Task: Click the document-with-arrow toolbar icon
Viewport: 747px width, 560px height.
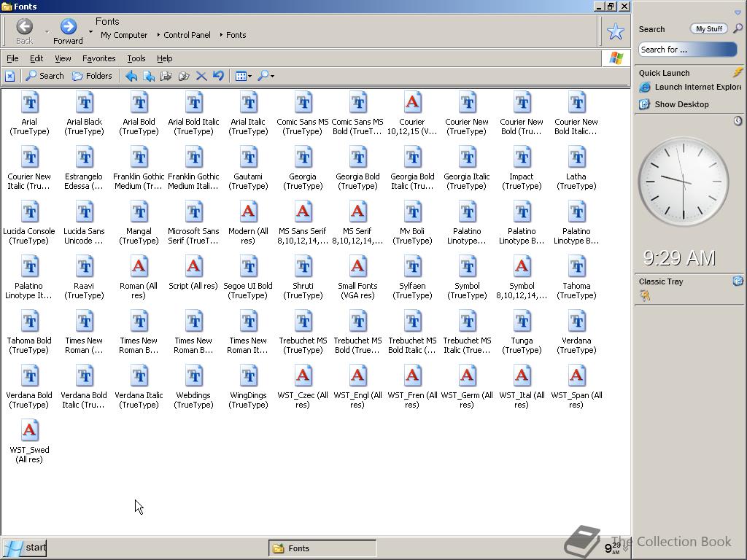Action: click(x=149, y=76)
